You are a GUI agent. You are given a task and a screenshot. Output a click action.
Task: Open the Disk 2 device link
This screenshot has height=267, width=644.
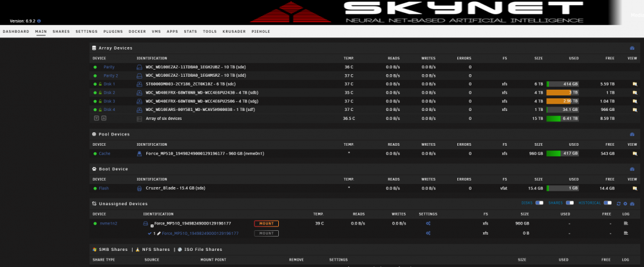(x=109, y=93)
